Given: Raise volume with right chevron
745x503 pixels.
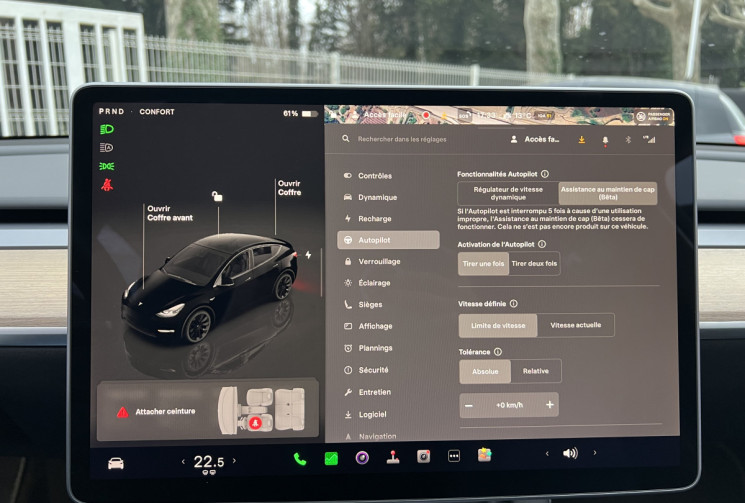Looking at the screenshot, I should [594, 453].
